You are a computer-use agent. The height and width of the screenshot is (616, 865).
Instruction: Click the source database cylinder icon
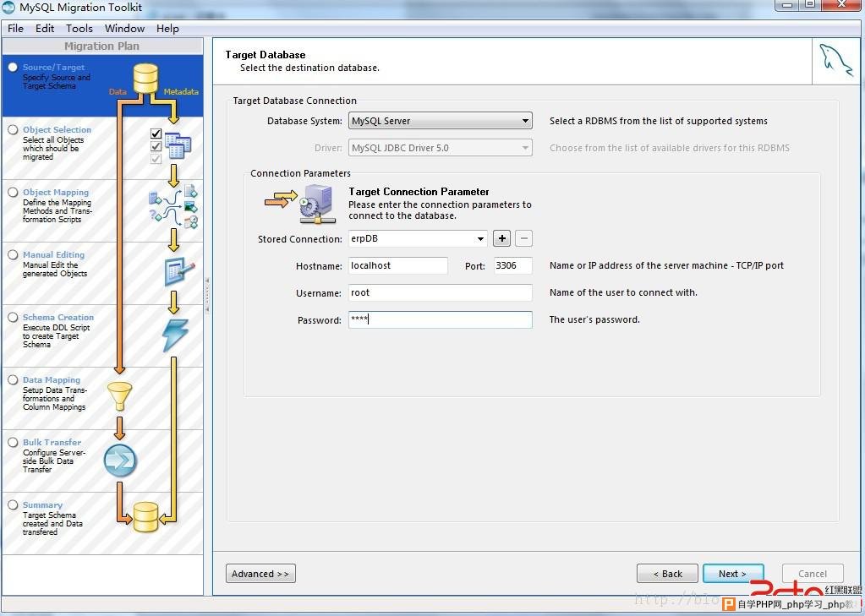(145, 79)
